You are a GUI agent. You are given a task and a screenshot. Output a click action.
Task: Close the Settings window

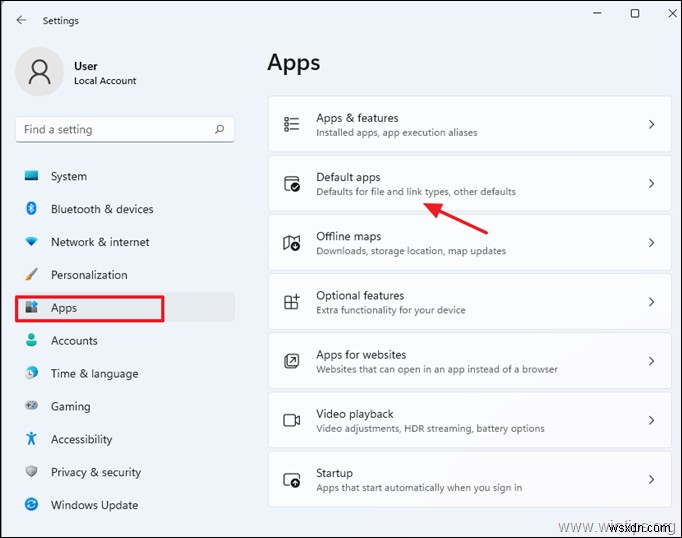[672, 13]
